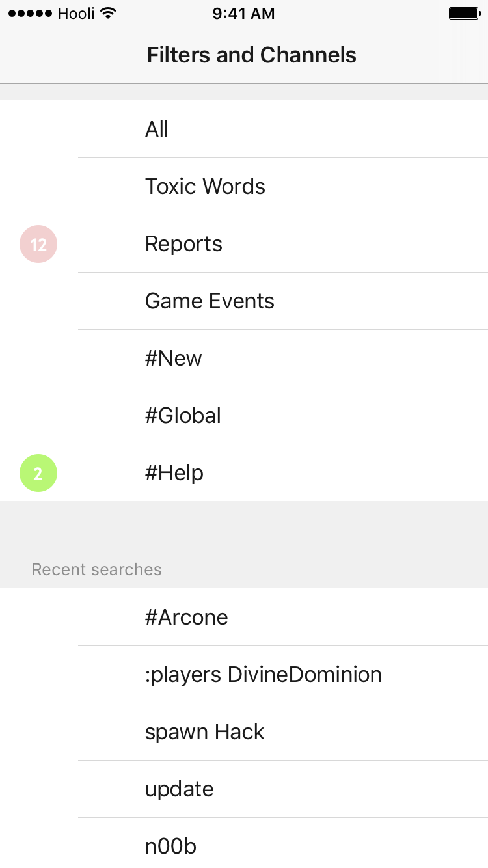The height and width of the screenshot is (868, 488).
Task: Select the spawn Hack recent search
Action: coord(244,731)
